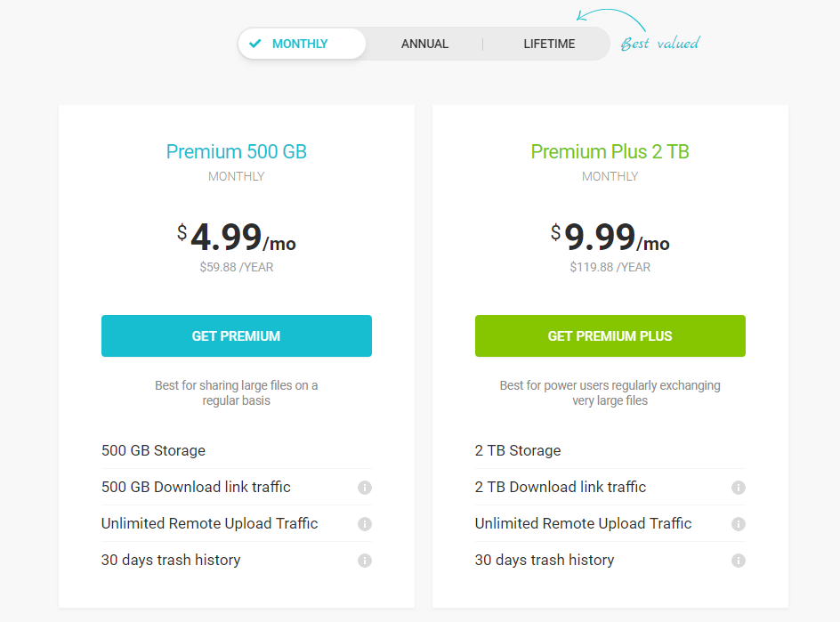Click the 2 TB Storage feature row
The height and width of the screenshot is (622, 840).
518,450
